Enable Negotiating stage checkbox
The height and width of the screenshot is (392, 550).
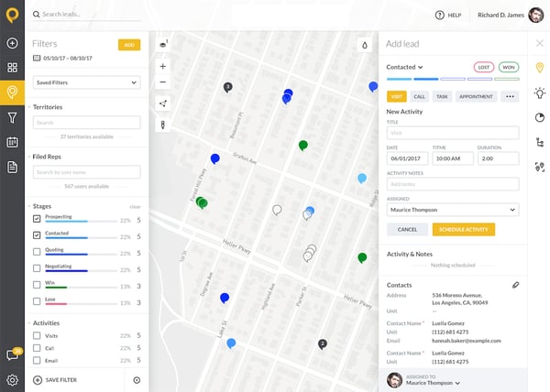pos(37,268)
